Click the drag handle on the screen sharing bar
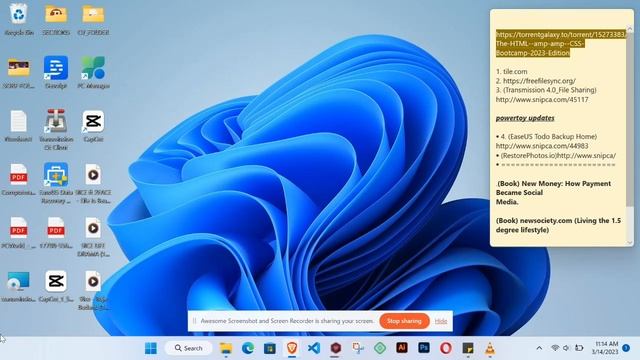Screen dimensions: 640x360 (x=194, y=321)
